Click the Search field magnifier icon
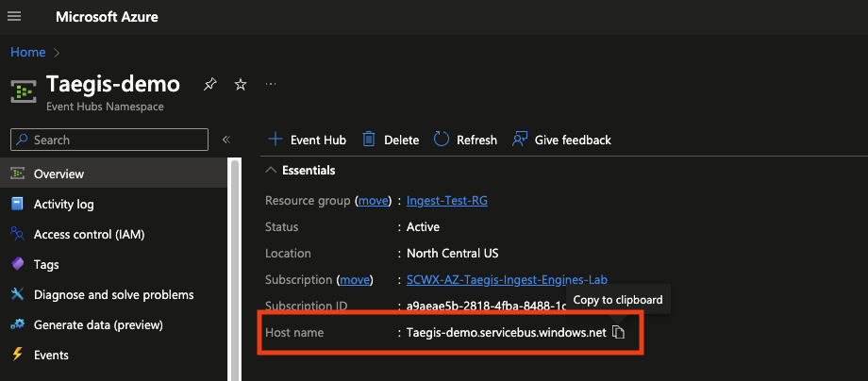868x381 pixels. [22, 140]
